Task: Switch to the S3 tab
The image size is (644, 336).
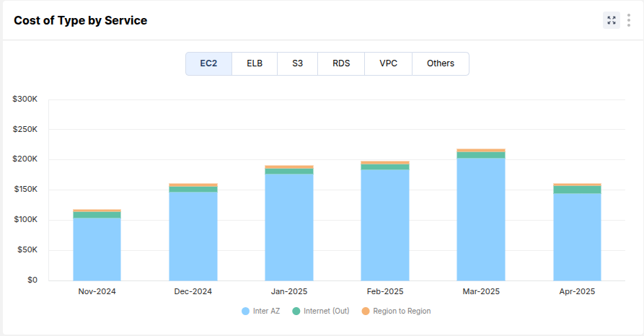Action: [297, 63]
